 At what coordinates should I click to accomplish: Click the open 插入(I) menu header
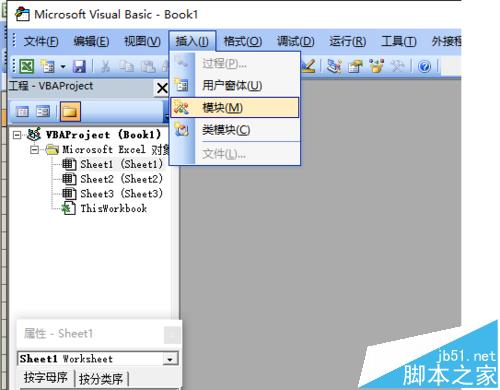[x=192, y=41]
